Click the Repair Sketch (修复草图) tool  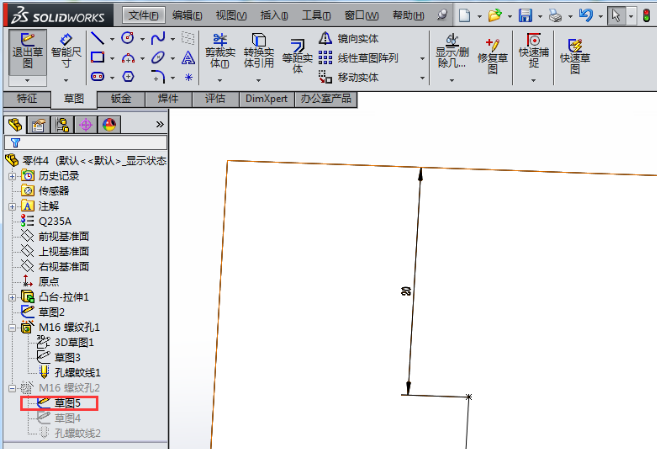point(492,52)
